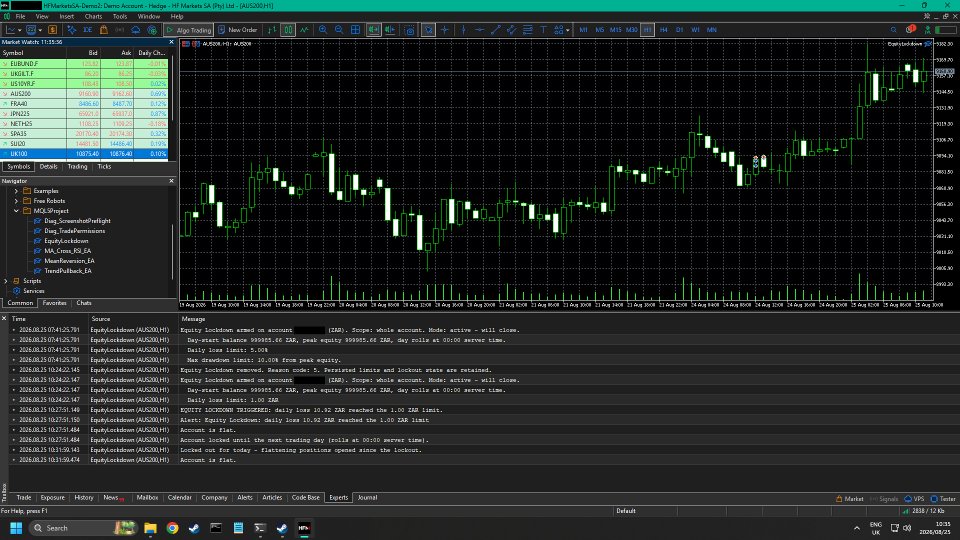Select the equidistant channel tool

click(511, 29)
